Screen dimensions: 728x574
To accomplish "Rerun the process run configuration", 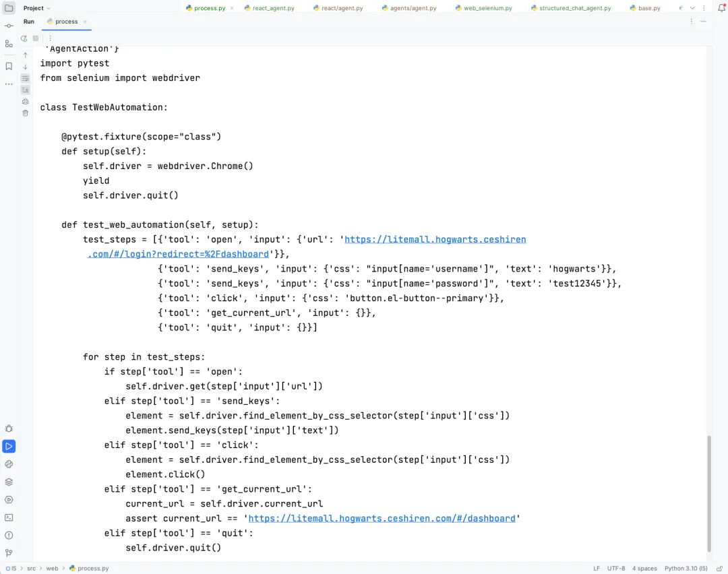I will 24,38.
